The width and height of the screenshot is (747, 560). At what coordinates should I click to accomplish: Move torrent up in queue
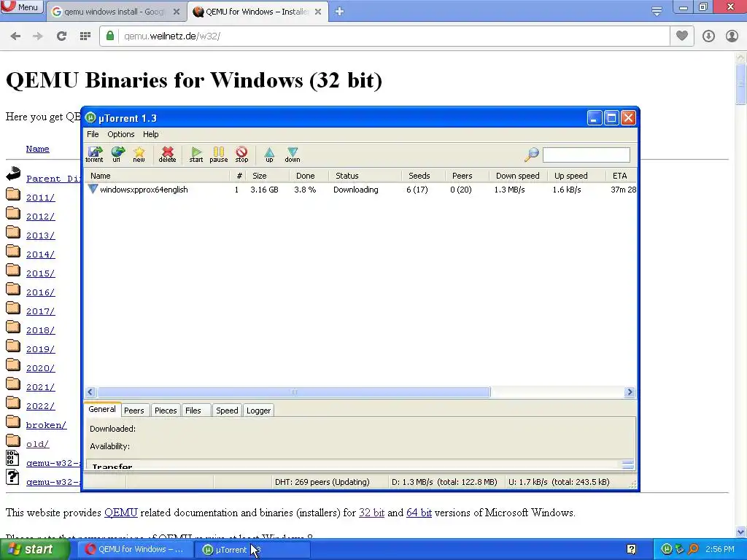click(x=269, y=155)
